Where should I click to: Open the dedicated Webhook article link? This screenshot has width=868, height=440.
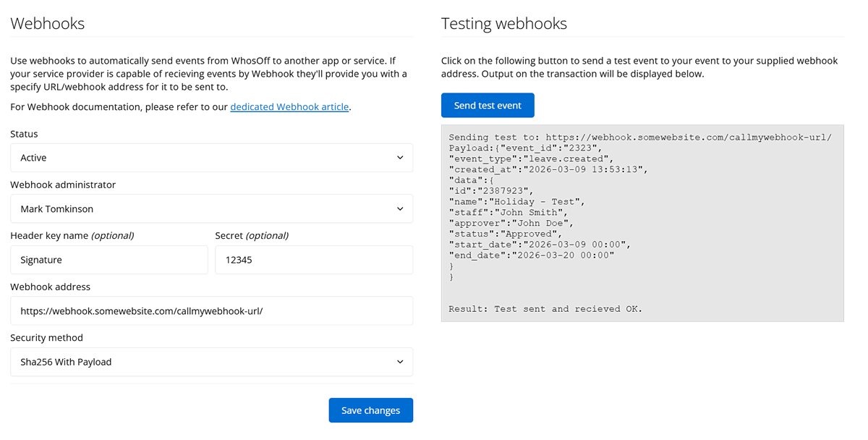tap(289, 106)
